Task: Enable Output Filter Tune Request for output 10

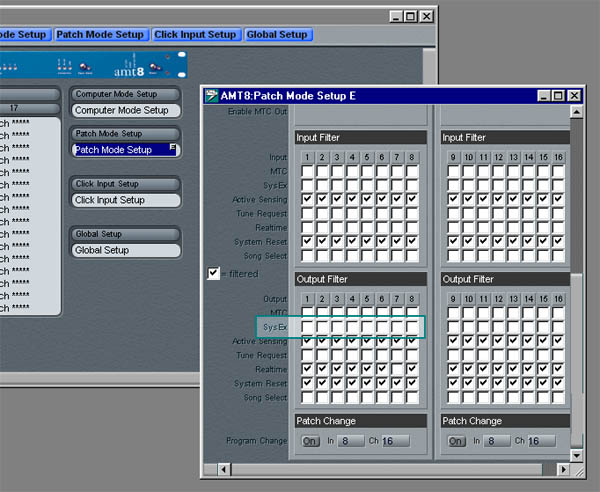Action: [x=468, y=355]
